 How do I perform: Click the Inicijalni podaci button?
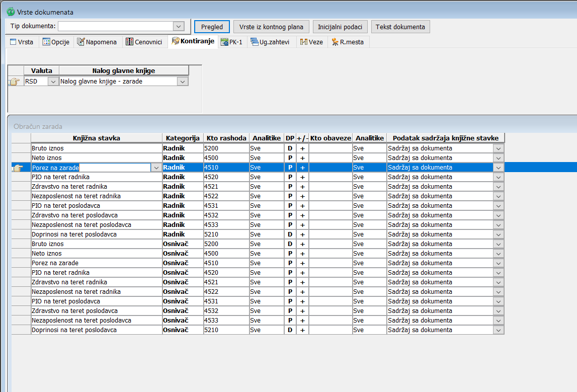coord(340,27)
